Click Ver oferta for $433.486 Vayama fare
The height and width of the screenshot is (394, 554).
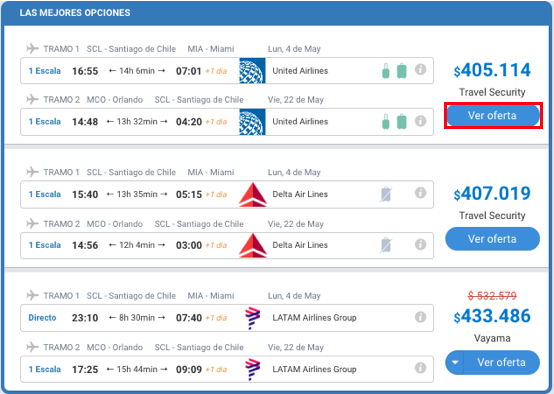(x=502, y=362)
